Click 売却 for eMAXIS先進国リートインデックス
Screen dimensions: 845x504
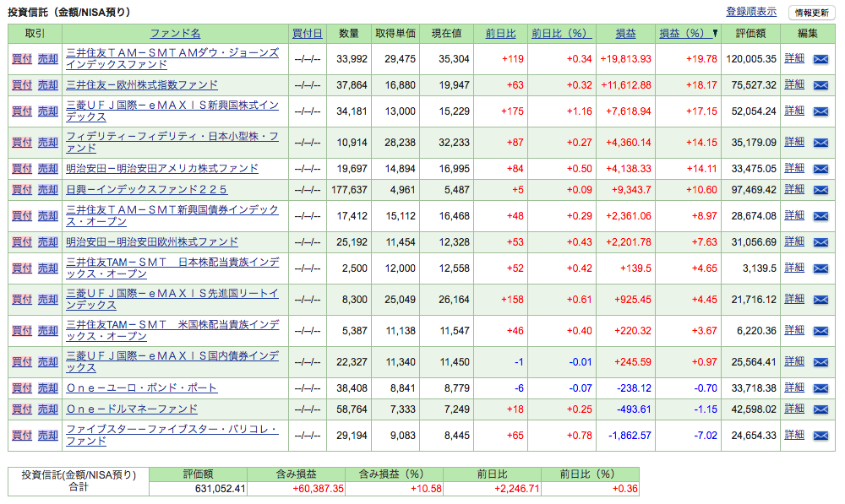click(x=48, y=300)
